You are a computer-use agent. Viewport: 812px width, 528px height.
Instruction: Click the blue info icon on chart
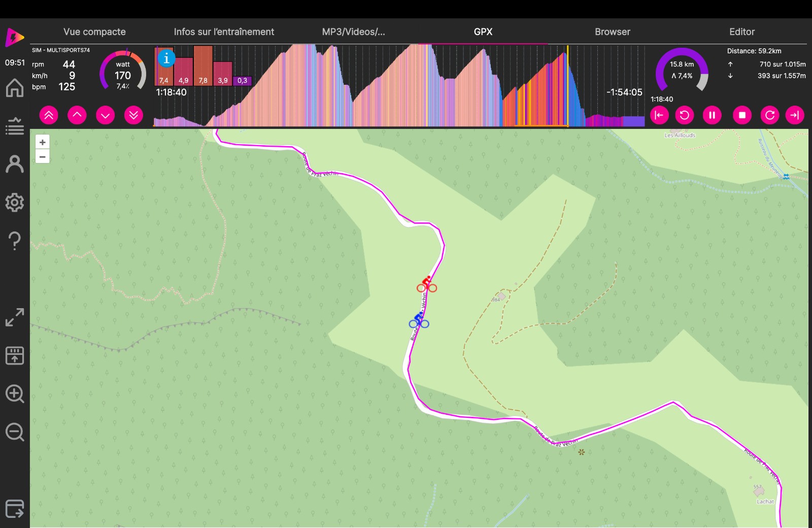tap(166, 58)
